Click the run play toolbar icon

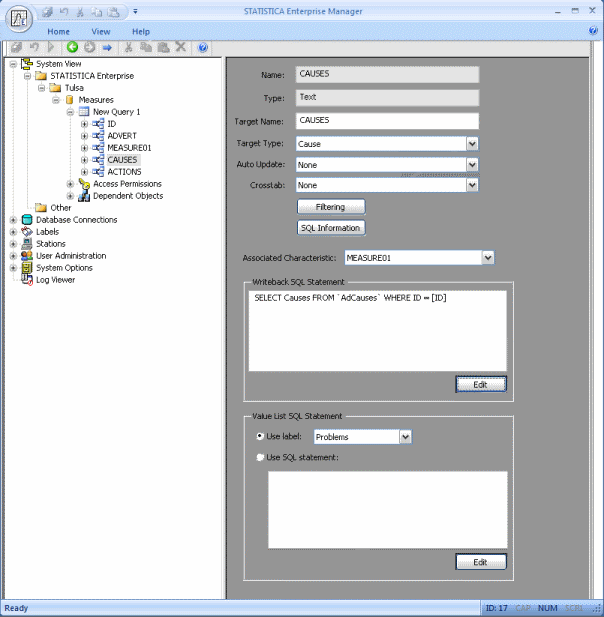pos(51,47)
